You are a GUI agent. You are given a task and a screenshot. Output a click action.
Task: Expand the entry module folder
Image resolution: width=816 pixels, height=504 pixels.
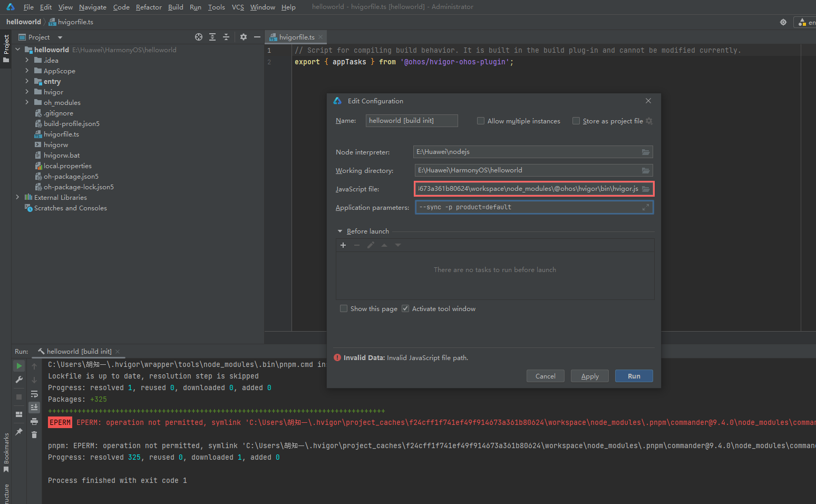[27, 81]
